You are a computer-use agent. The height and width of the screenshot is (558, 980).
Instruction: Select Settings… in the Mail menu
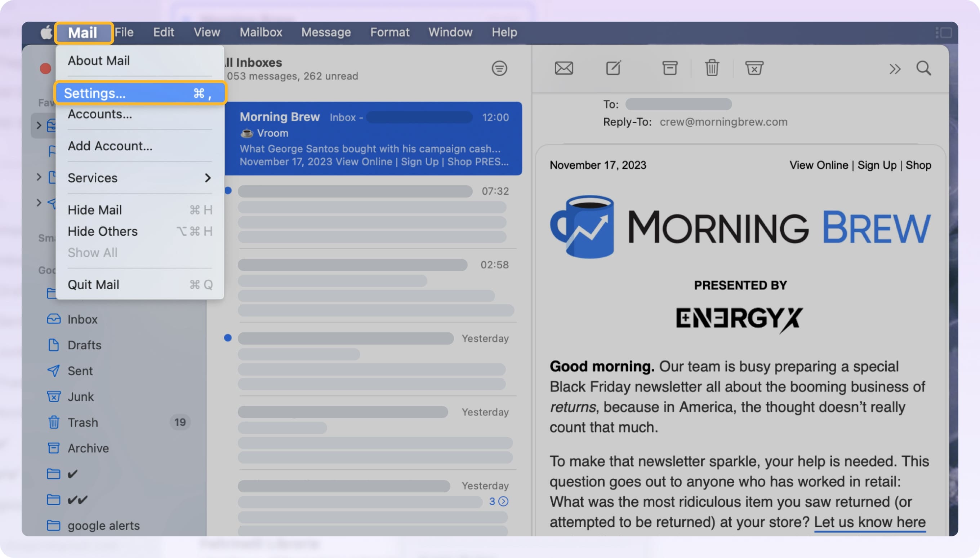pyautogui.click(x=140, y=93)
